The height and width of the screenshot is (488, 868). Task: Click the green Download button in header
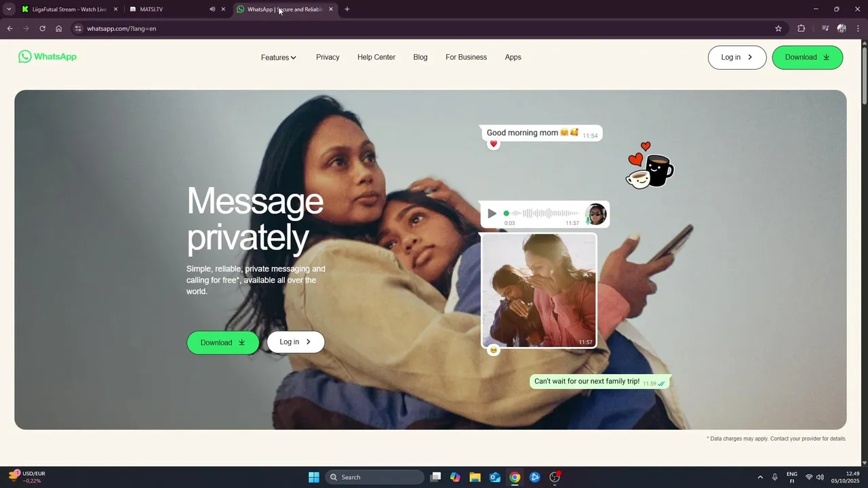(807, 58)
